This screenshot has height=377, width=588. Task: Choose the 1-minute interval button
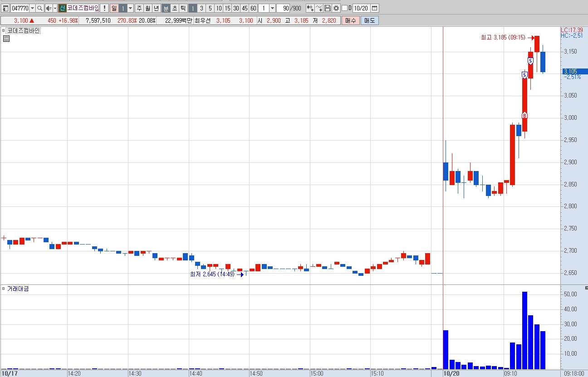point(192,8)
